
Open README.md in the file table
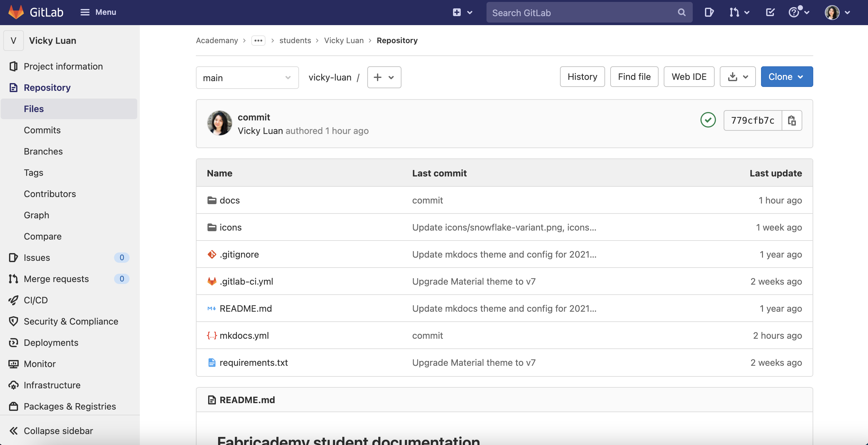[246, 308]
